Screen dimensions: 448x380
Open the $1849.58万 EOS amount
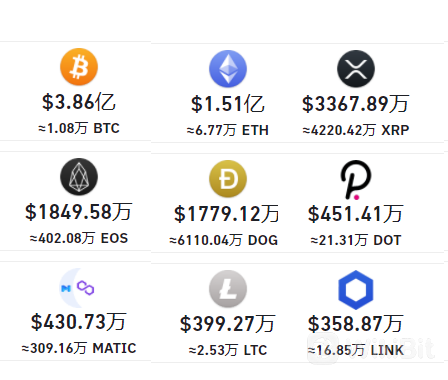click(79, 212)
